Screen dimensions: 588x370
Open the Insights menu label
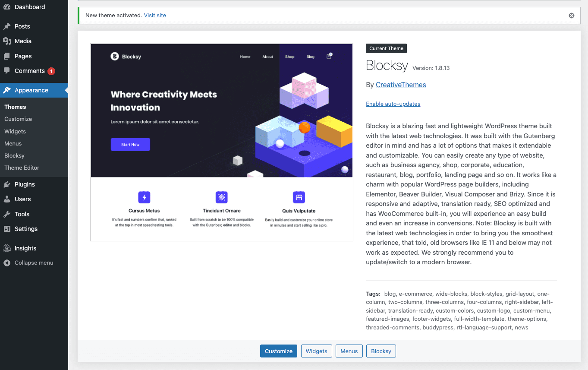point(25,248)
